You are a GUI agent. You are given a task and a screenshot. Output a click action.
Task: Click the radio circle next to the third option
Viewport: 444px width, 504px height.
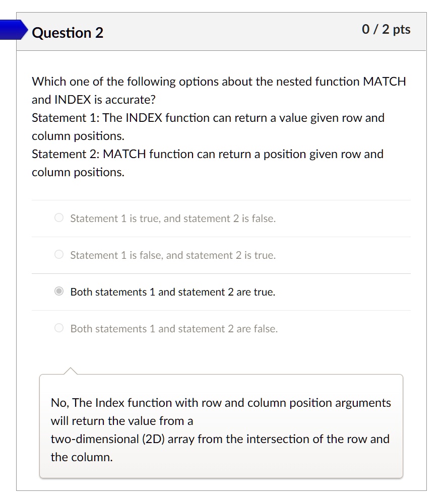pos(58,292)
